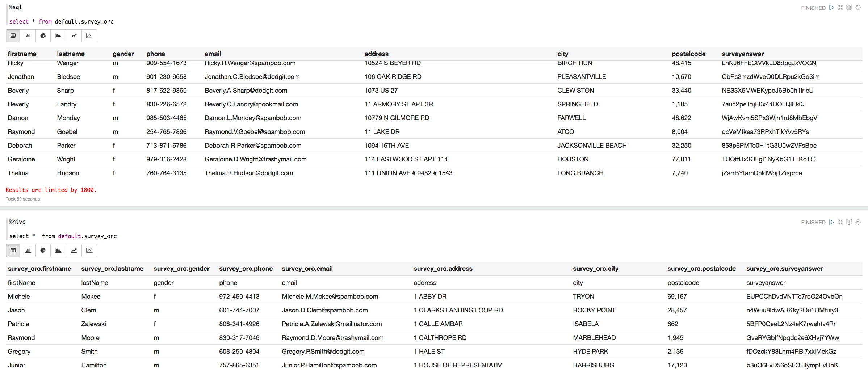Select area chart view in %sql paragraph
This screenshot has width=868, height=370.
coord(58,36)
